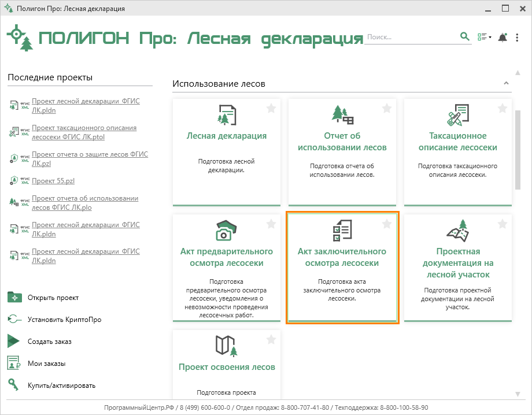Open recent Проект отчета о защите лесов .pzl
The image size is (532, 415).
coord(90,159)
